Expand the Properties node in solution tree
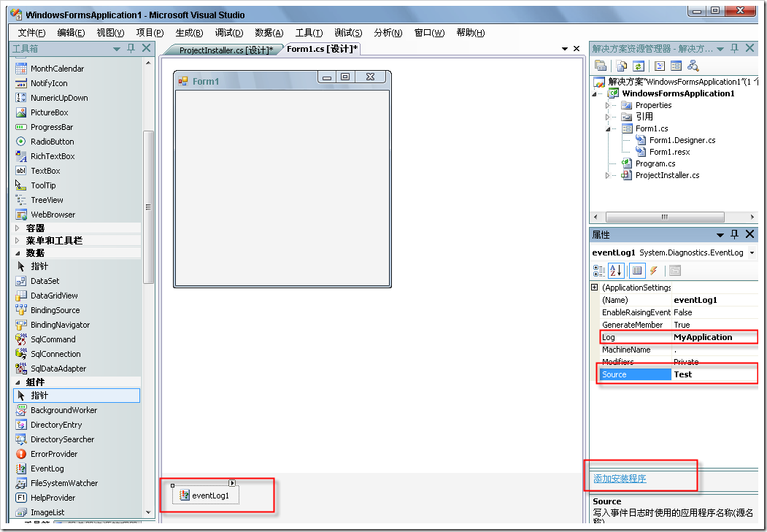The height and width of the screenshot is (532, 767). click(607, 105)
